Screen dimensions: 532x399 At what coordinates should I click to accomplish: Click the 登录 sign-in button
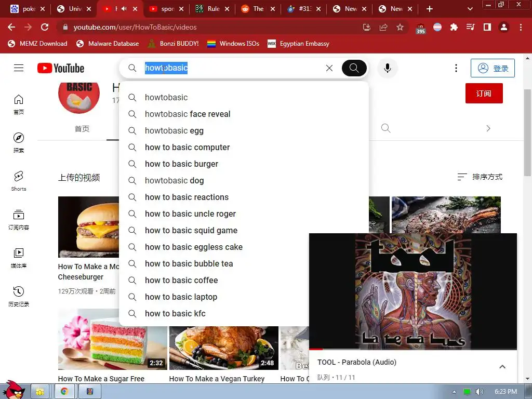coord(493,68)
